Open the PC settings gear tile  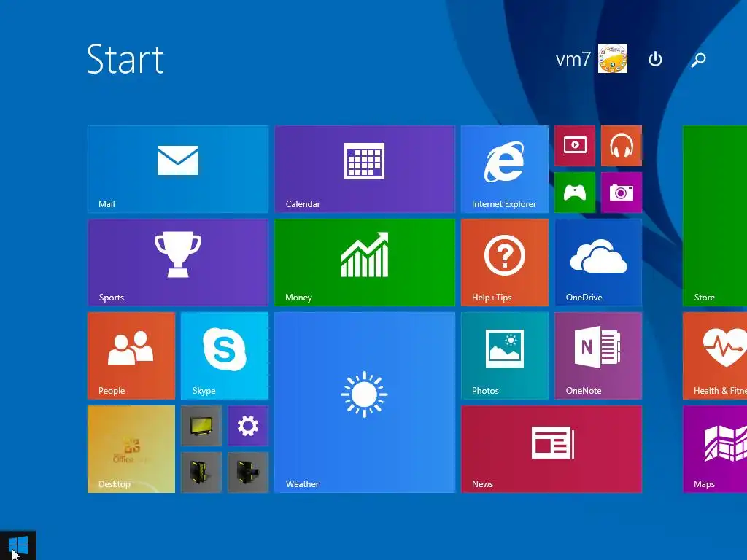248,426
